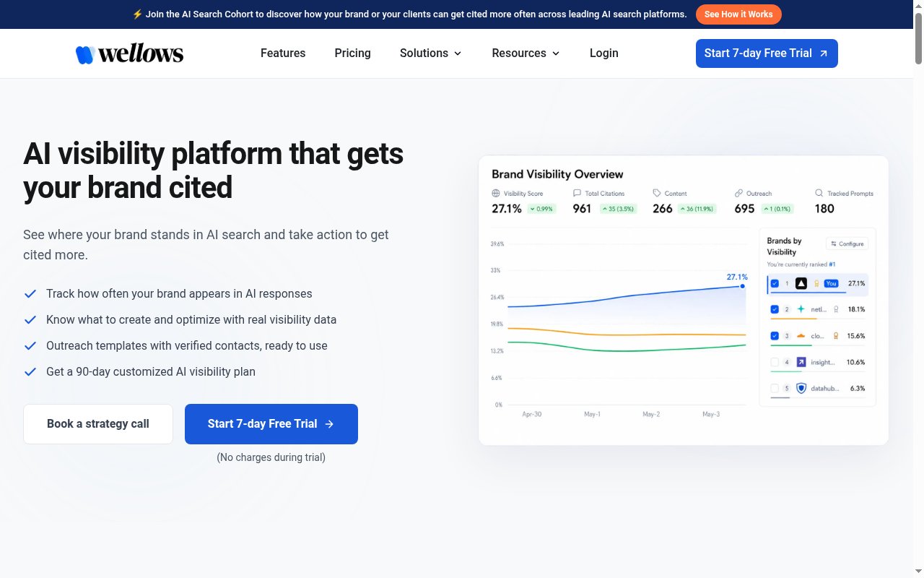Check the datahub... brand checkbox
The image size is (924, 578).
[775, 388]
